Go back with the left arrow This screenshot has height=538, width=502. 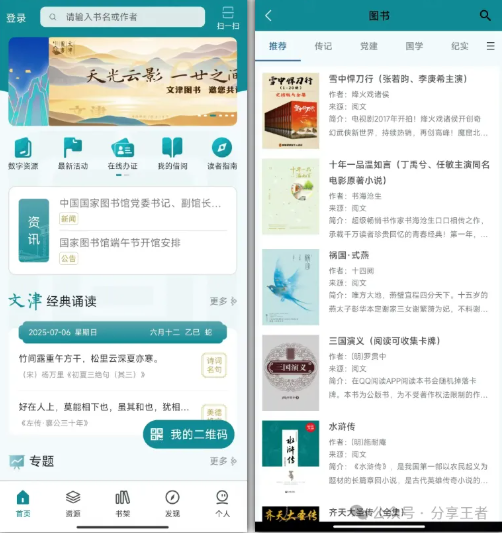point(268,15)
